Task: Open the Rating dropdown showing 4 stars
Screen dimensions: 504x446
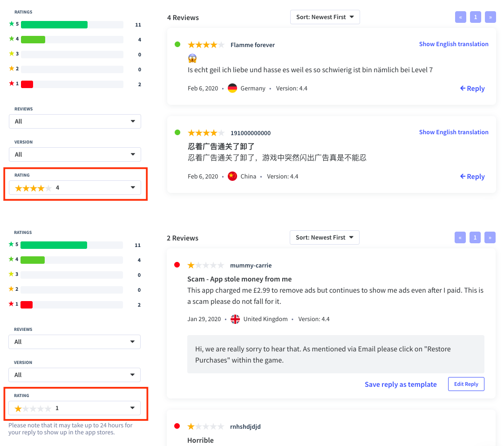Action: pyautogui.click(x=75, y=187)
